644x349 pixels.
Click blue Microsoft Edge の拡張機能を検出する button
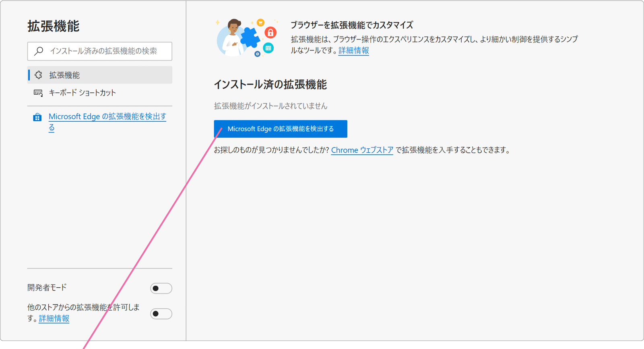281,129
